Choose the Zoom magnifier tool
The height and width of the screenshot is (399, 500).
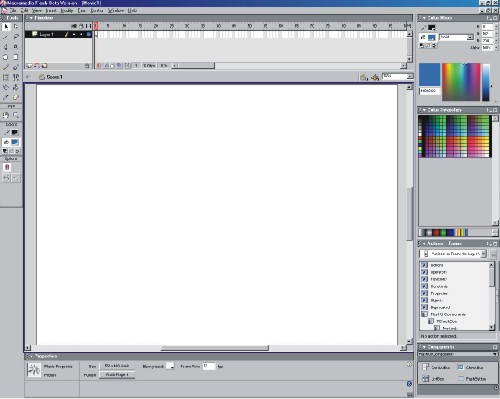(16, 115)
